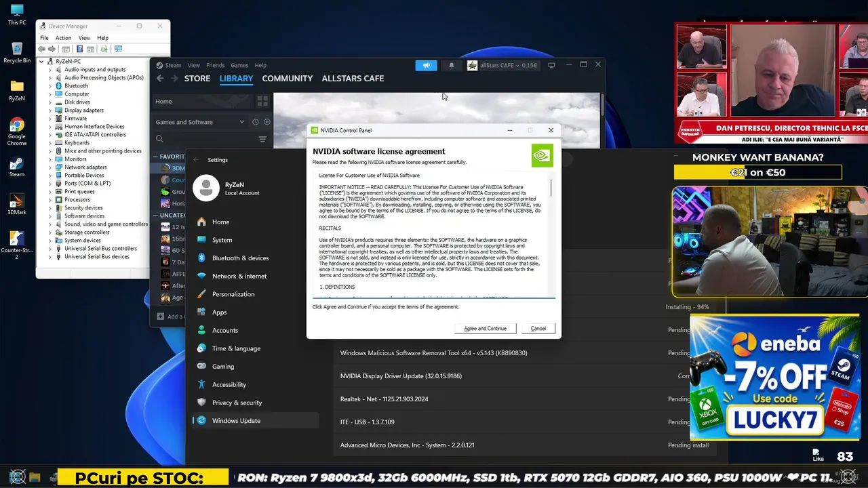Click Advanced Micro Devices System update entry
The image size is (868, 488).
coord(408,445)
